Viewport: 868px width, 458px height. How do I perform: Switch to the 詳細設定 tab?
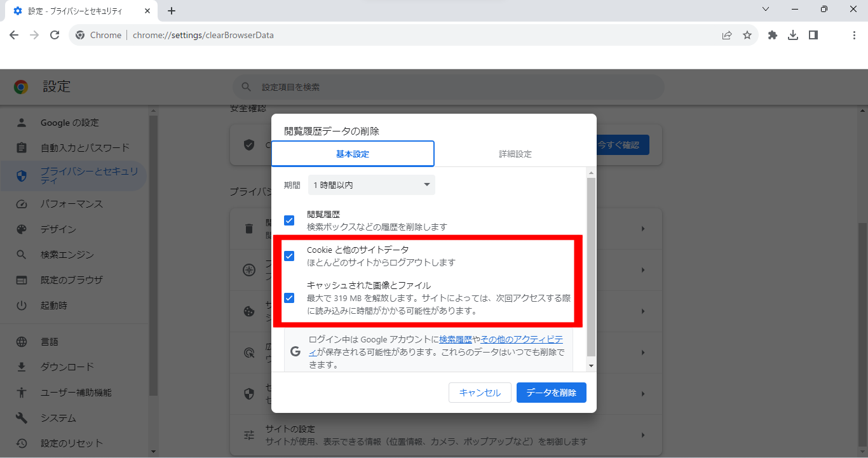point(515,153)
